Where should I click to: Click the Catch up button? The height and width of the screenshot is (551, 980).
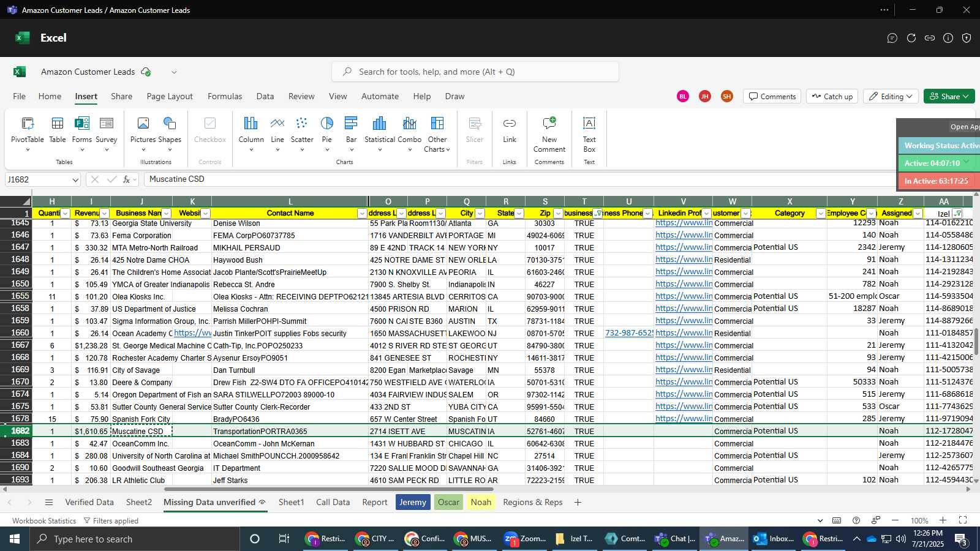click(x=832, y=96)
